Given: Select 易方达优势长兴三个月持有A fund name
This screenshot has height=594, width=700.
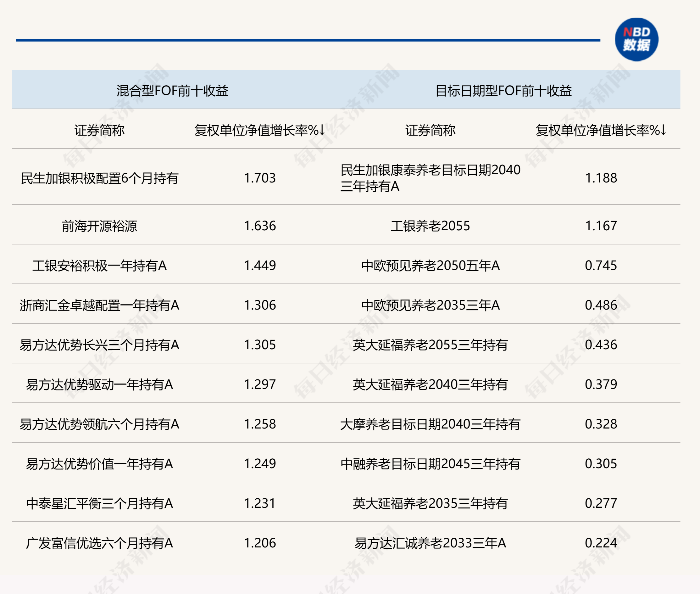Looking at the screenshot, I should 99,345.
